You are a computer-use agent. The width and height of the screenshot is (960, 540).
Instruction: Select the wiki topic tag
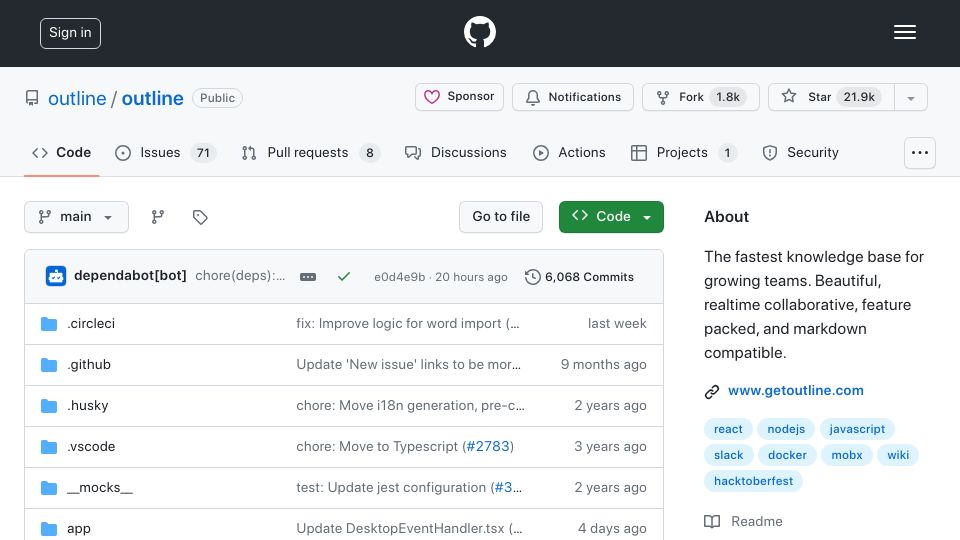pos(898,455)
